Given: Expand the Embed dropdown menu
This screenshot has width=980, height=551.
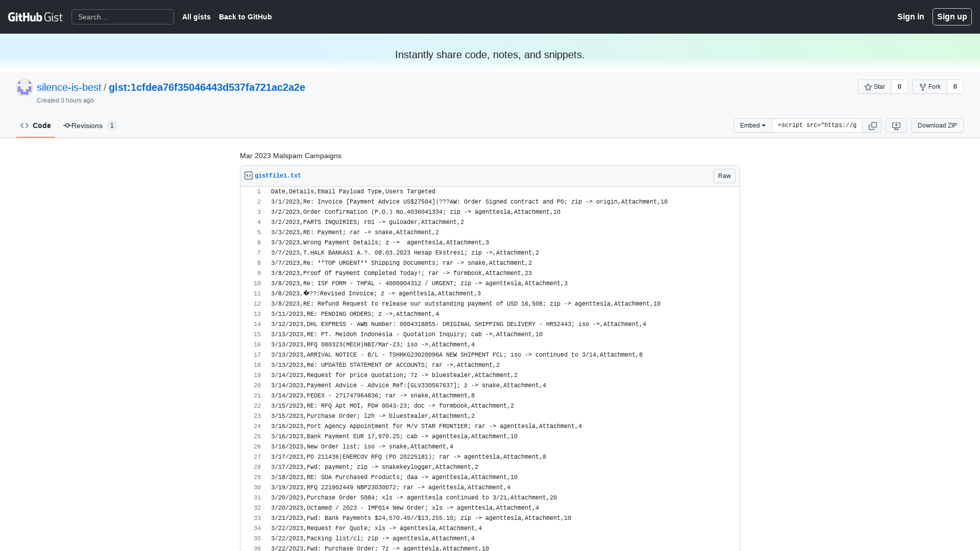Looking at the screenshot, I should (752, 125).
